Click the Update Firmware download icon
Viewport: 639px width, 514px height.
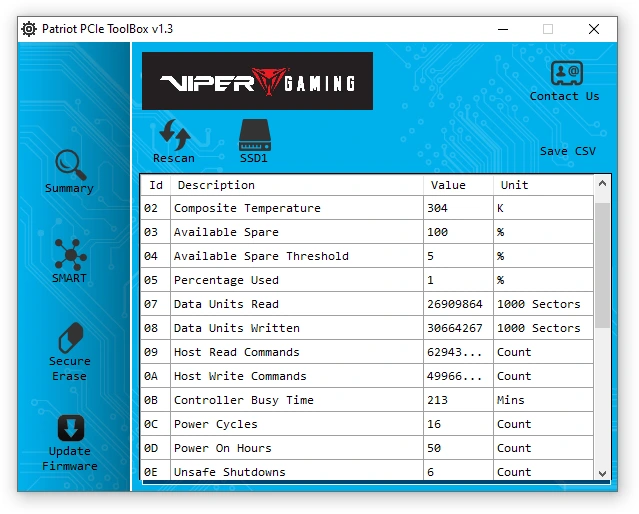point(69,428)
